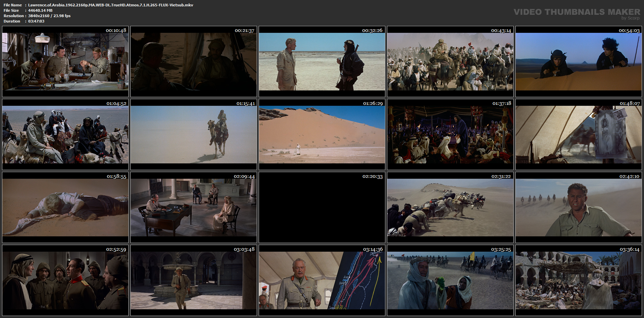The width and height of the screenshot is (644, 318).
Task: Click the file name Lawrence.of.Arabia mkv text
Action: [x=111, y=5]
